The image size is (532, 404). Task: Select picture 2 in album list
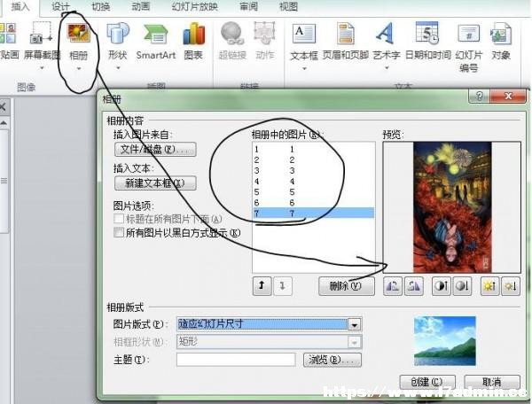(314, 160)
